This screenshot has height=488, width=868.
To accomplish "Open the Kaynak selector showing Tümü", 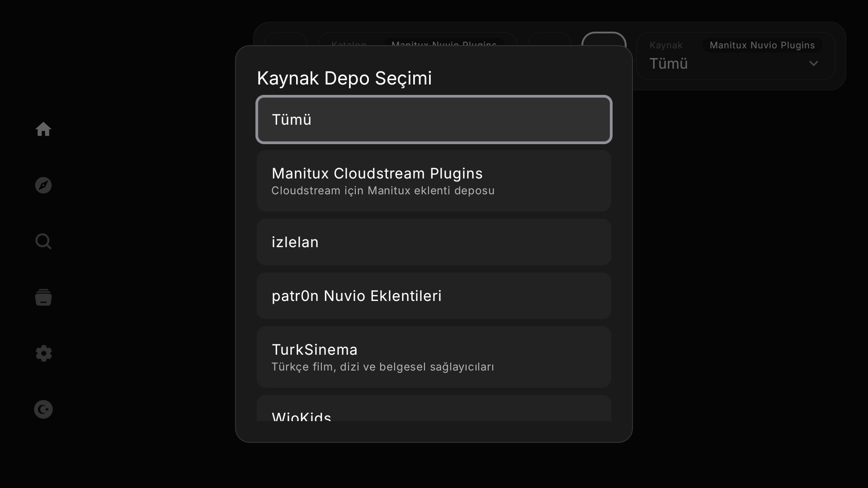I will click(x=736, y=56).
